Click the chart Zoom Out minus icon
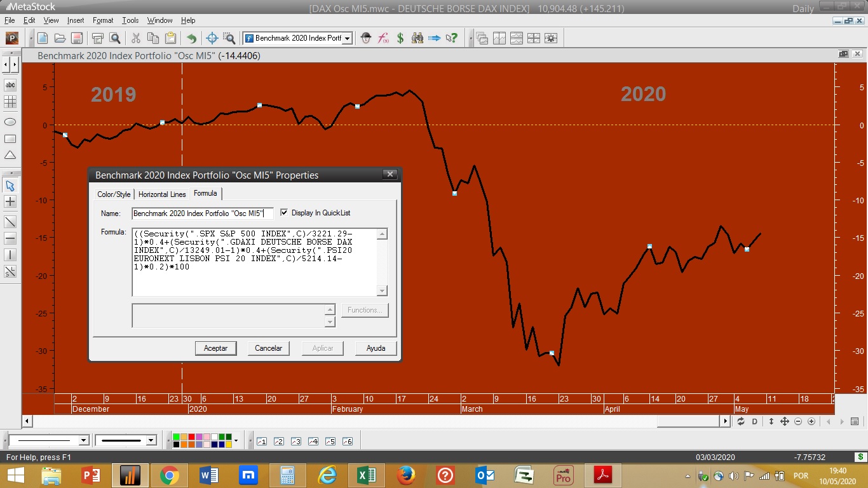The height and width of the screenshot is (488, 868). (798, 421)
